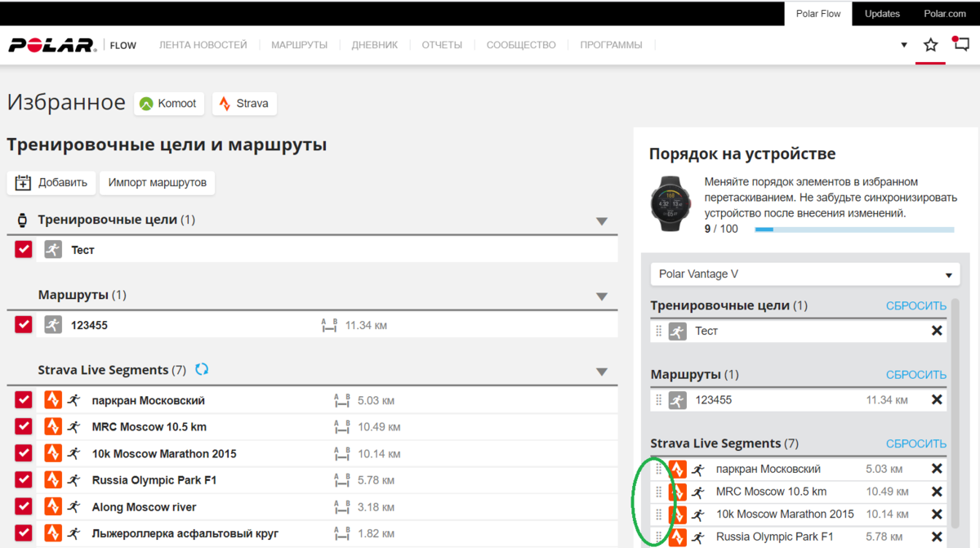Switch to Polar.com top tab
This screenshot has height=548, width=980.
point(945,14)
